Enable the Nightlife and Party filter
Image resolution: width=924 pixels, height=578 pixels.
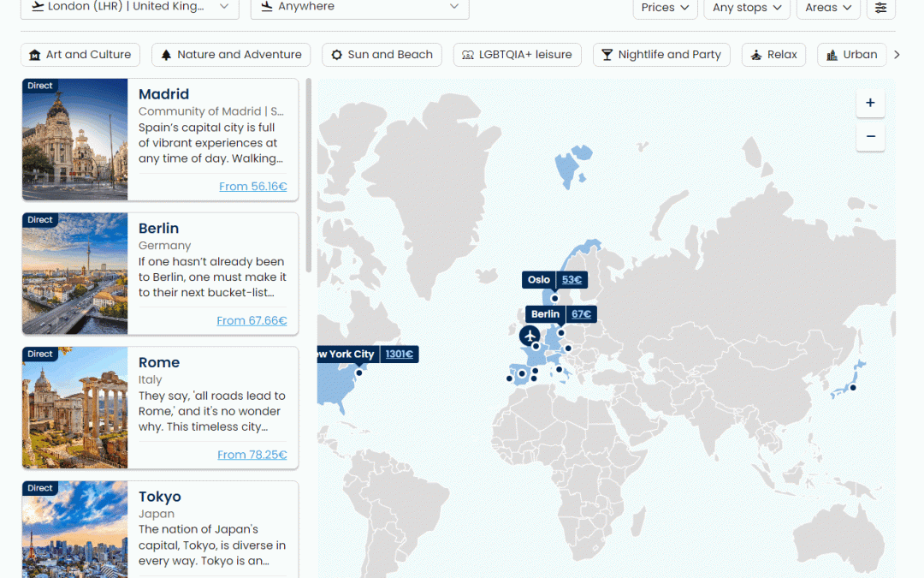coord(661,55)
